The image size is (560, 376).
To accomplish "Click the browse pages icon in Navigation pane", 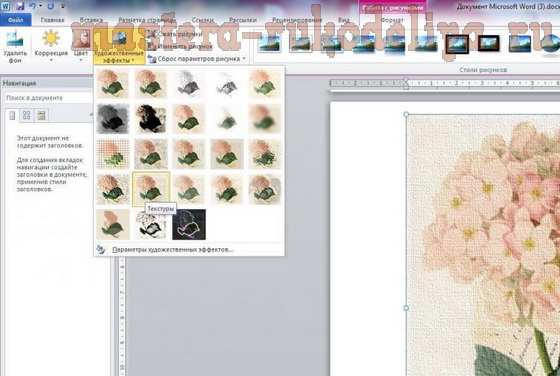I will (26, 115).
